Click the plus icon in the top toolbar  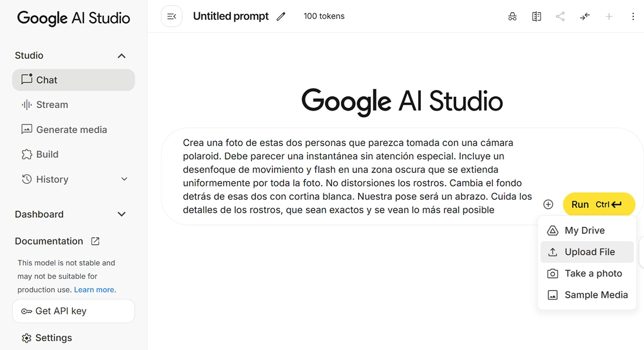pos(608,17)
